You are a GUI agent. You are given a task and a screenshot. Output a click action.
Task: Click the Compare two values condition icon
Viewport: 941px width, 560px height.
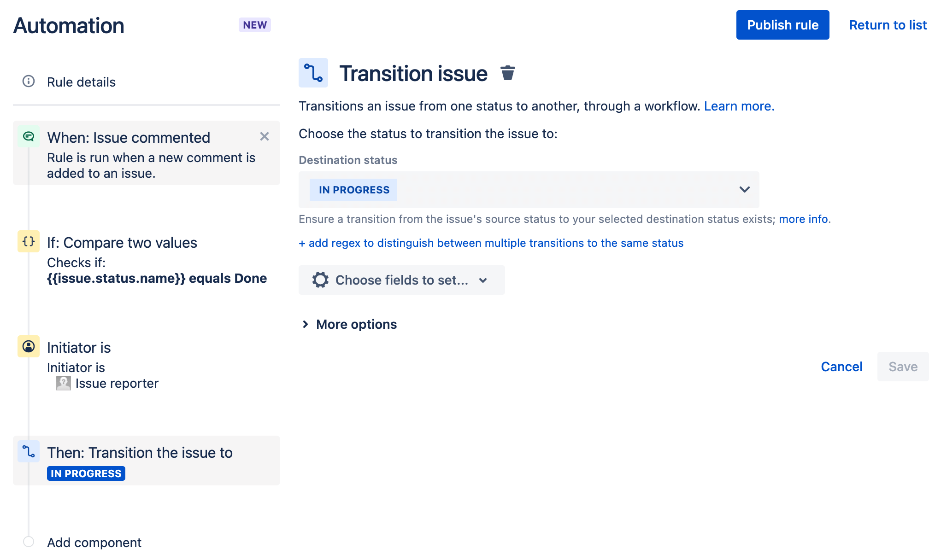29,241
